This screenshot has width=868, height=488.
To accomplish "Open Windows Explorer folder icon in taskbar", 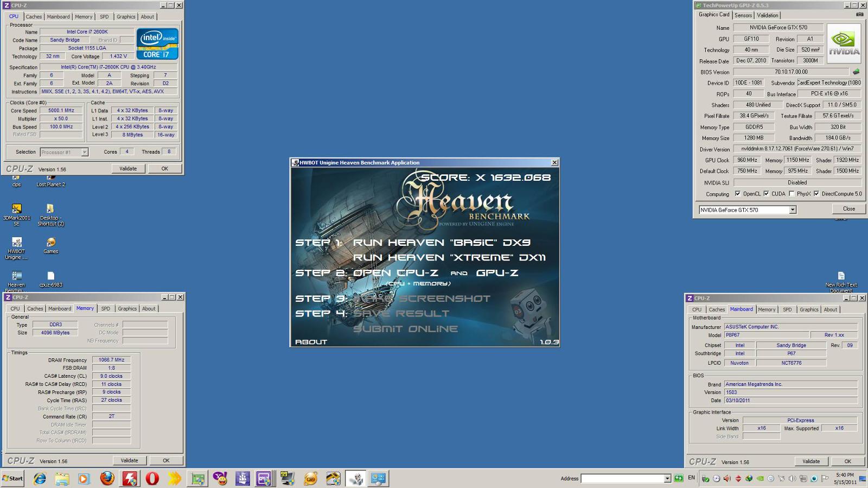I will [x=62, y=478].
